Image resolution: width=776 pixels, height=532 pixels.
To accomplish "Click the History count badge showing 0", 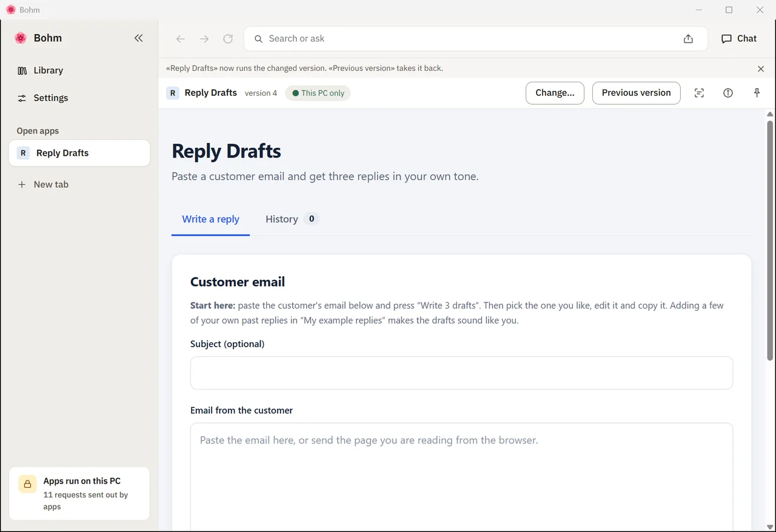I will 312,219.
